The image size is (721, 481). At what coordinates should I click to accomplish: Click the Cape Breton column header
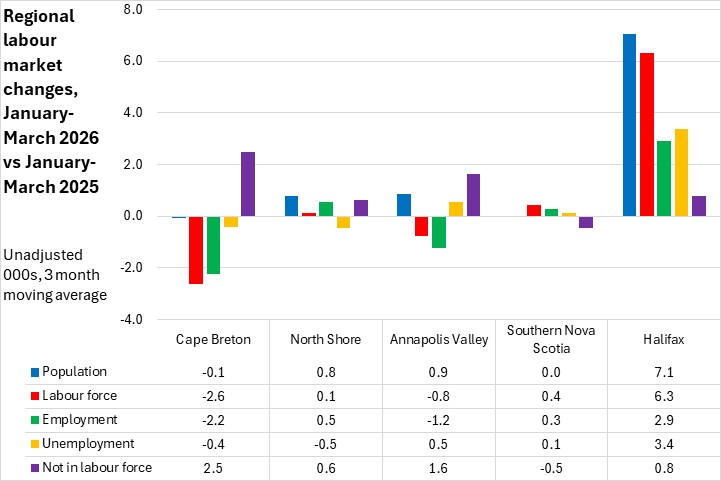click(x=213, y=339)
